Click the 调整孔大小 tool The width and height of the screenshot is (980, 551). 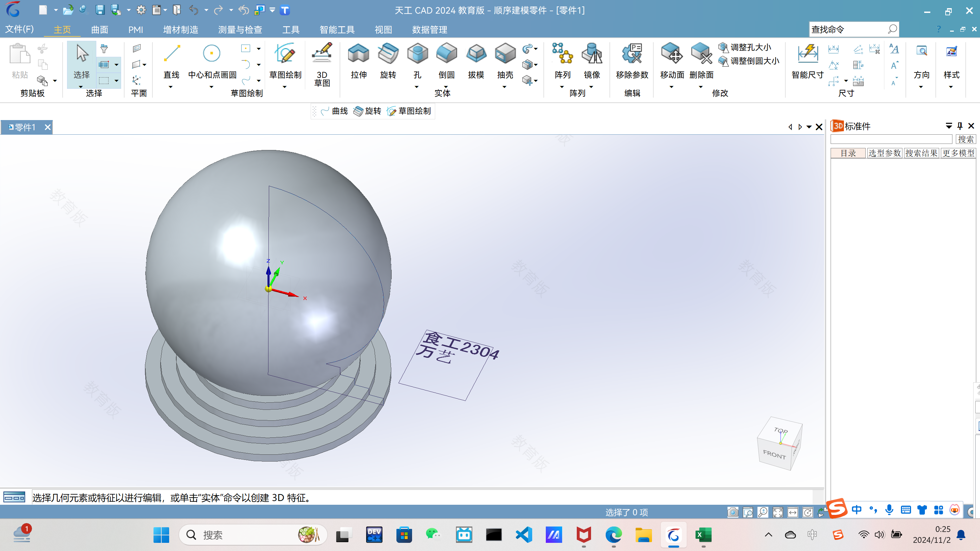pyautogui.click(x=745, y=47)
